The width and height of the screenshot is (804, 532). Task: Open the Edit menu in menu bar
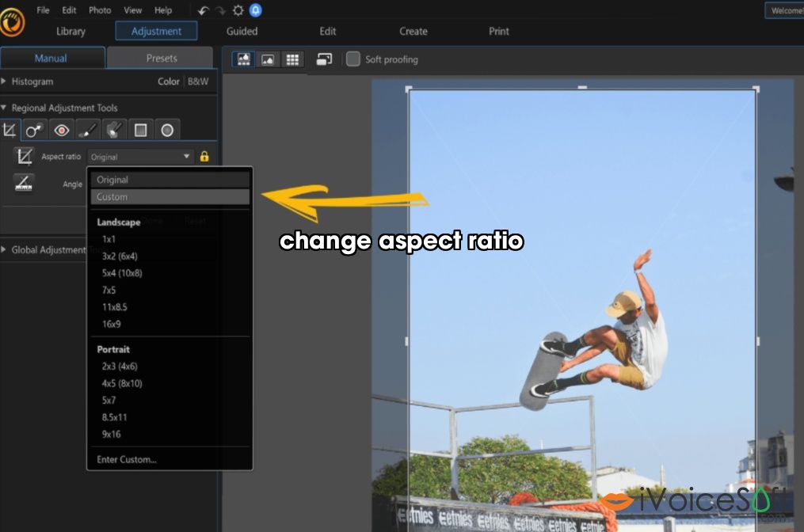[x=69, y=10]
